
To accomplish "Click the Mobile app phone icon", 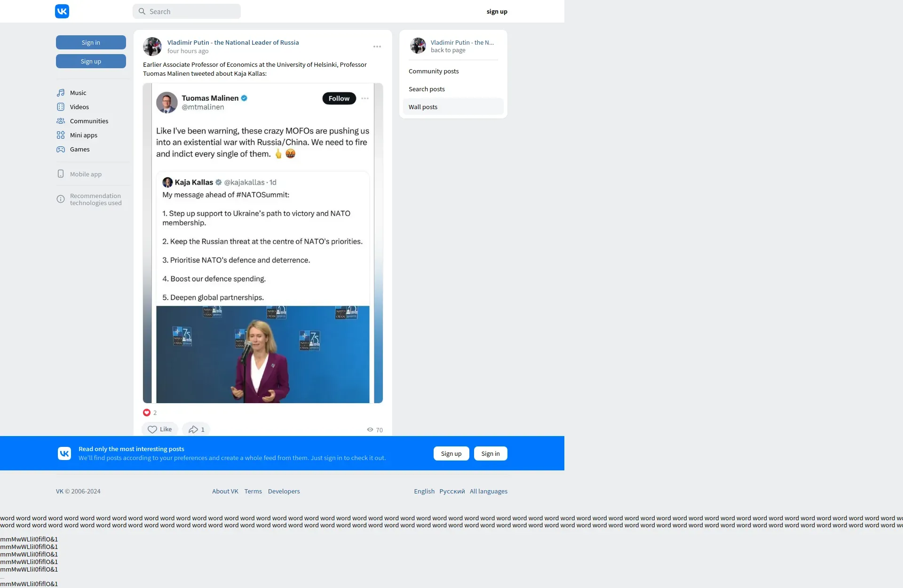I will pyautogui.click(x=61, y=174).
